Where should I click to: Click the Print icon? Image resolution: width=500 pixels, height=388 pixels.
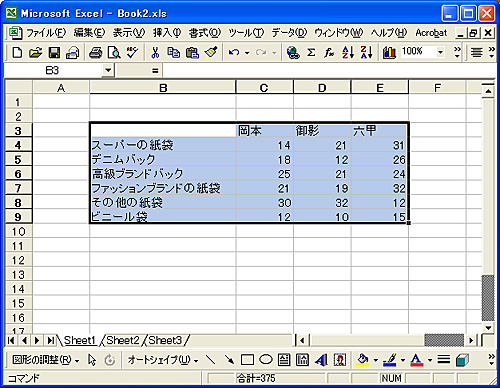tap(96, 52)
